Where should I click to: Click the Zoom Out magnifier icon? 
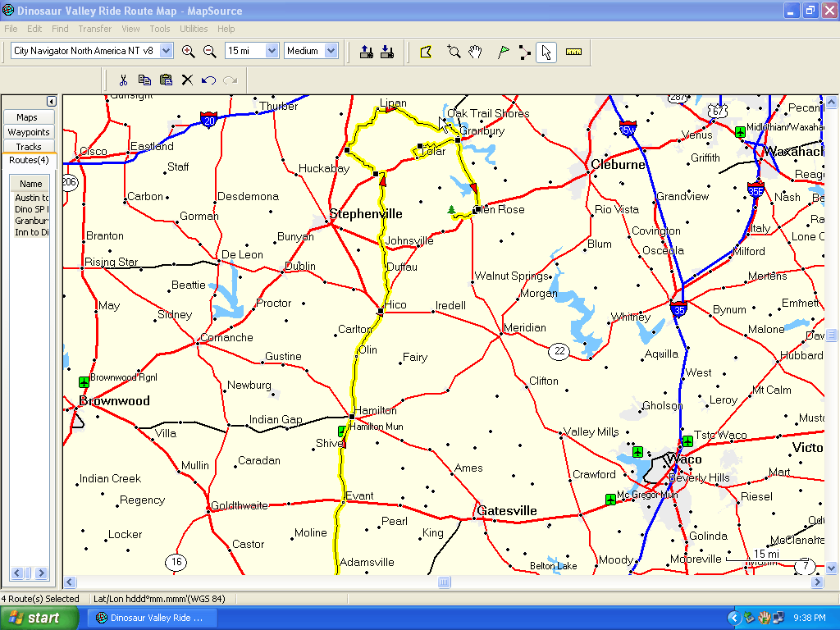pyautogui.click(x=209, y=51)
